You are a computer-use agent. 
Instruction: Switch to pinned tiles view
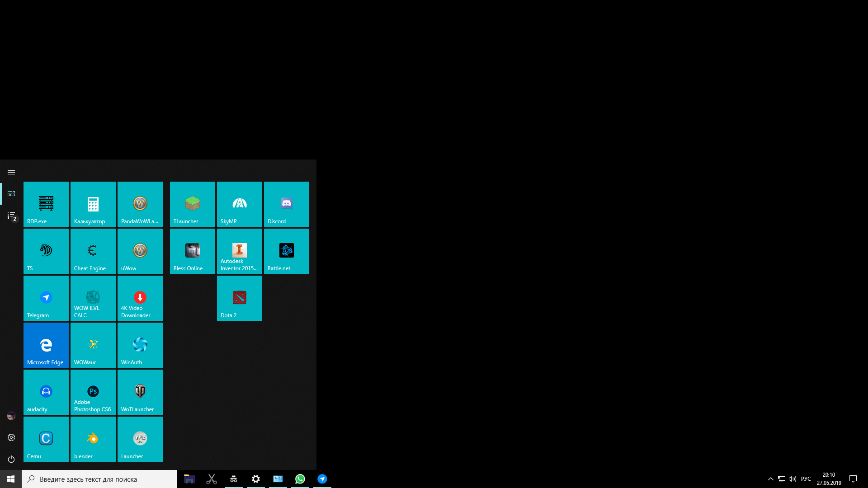[x=11, y=194]
